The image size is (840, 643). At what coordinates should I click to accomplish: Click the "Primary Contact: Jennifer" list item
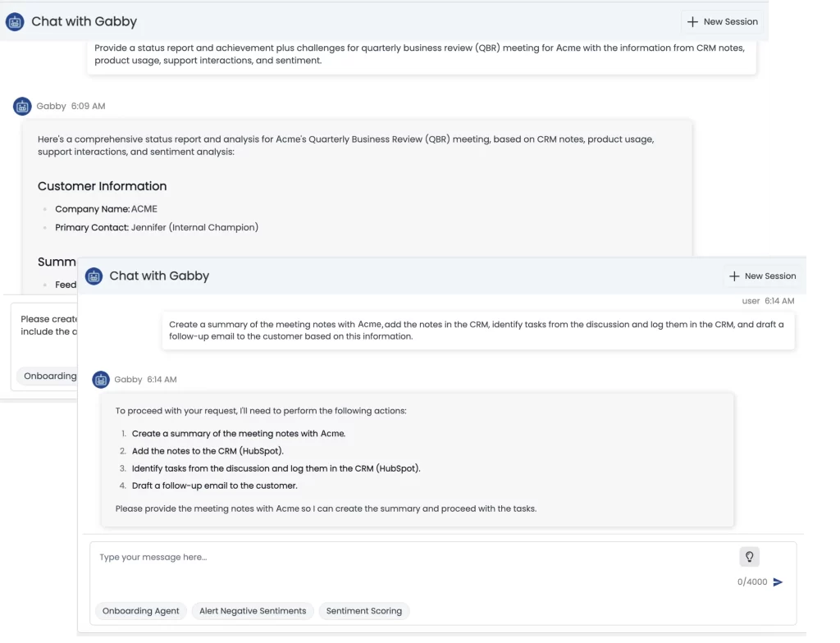[x=156, y=227]
